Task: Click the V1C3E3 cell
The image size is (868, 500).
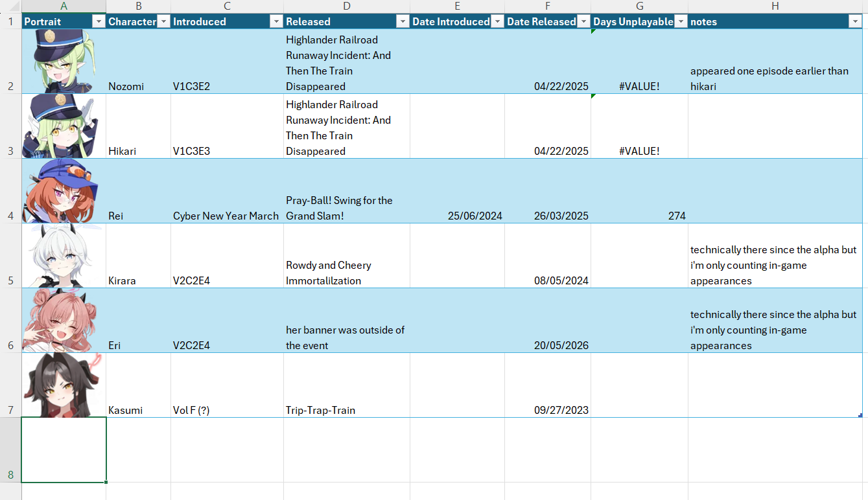Action: click(227, 126)
